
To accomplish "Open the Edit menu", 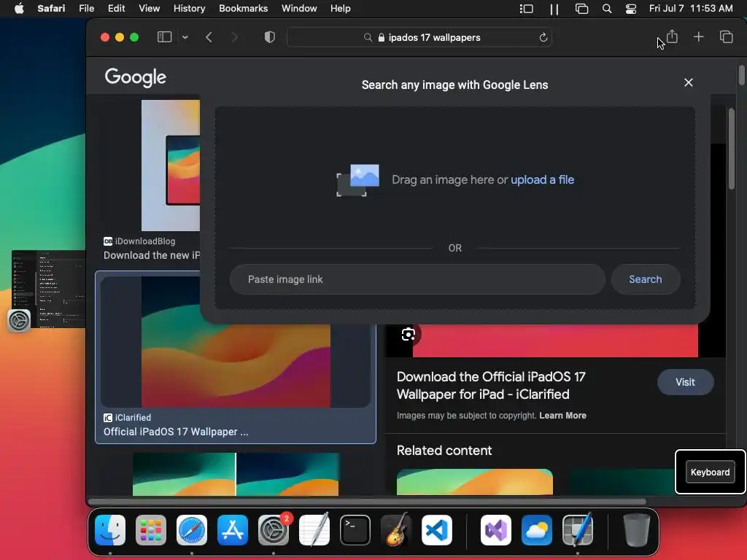I will [x=116, y=9].
